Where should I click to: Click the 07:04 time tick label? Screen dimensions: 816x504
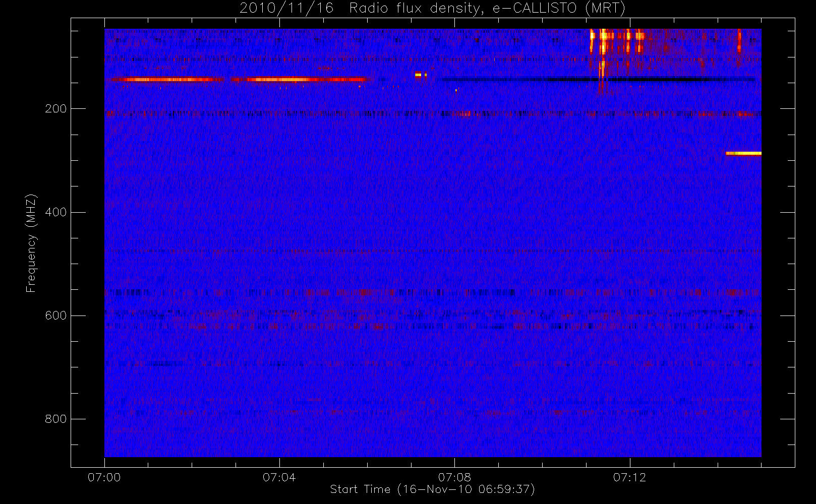(x=279, y=477)
